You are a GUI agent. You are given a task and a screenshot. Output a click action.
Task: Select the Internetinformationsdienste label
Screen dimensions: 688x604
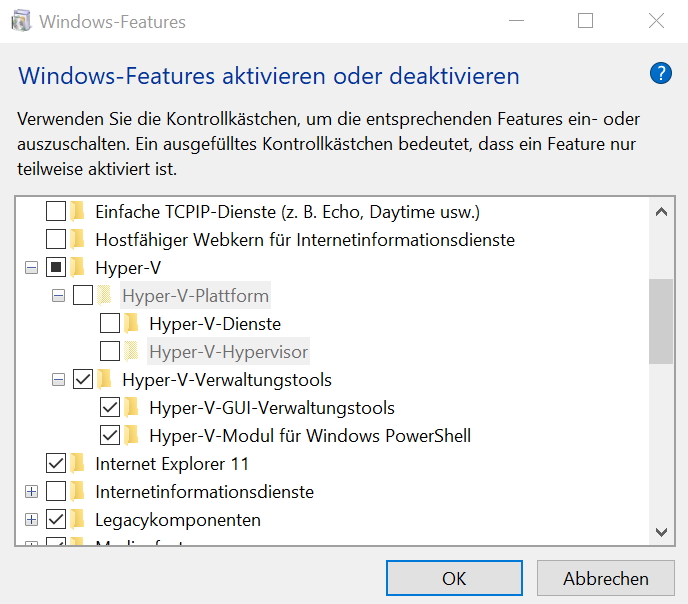pos(204,492)
